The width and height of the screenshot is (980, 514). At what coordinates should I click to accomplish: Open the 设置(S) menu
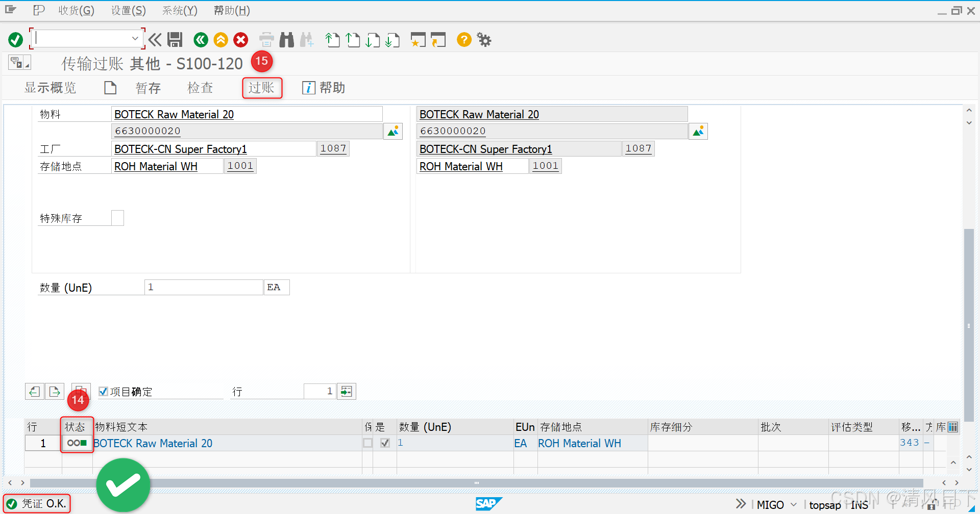(x=129, y=11)
